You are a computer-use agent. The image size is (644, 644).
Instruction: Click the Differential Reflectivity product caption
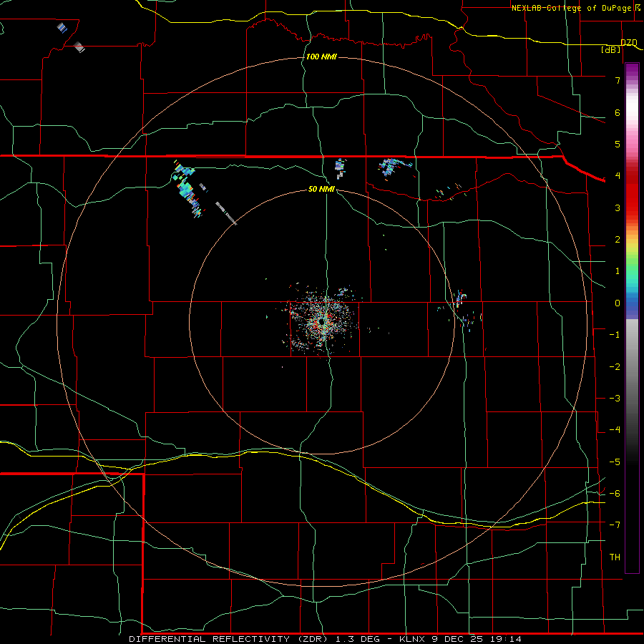pyautogui.click(x=326, y=639)
